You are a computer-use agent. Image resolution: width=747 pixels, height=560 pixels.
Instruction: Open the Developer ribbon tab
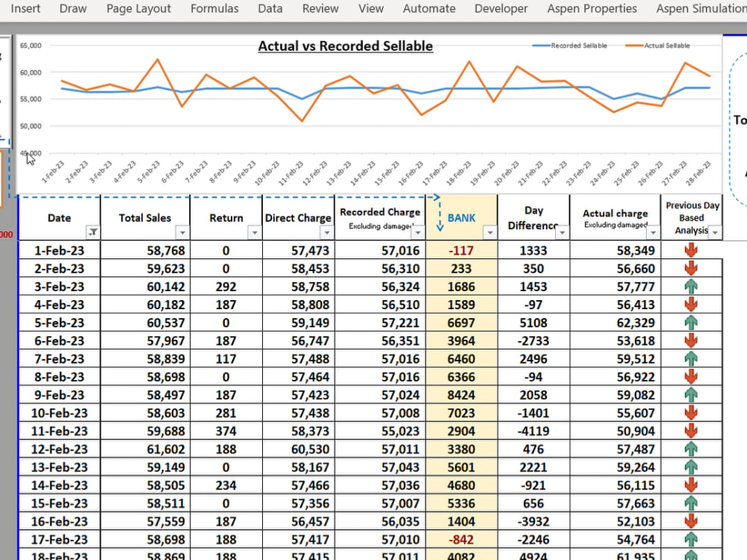(500, 9)
